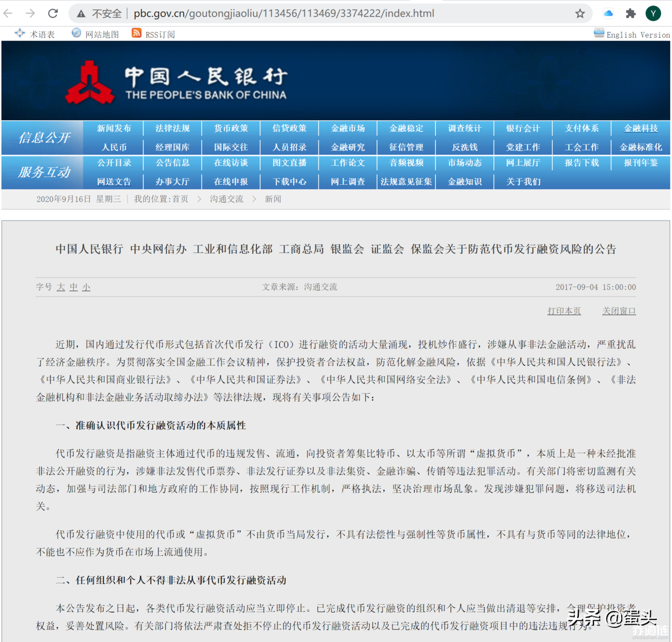The image size is (672, 642).
Task: Open 新闻发布 menu item
Action: 114,128
